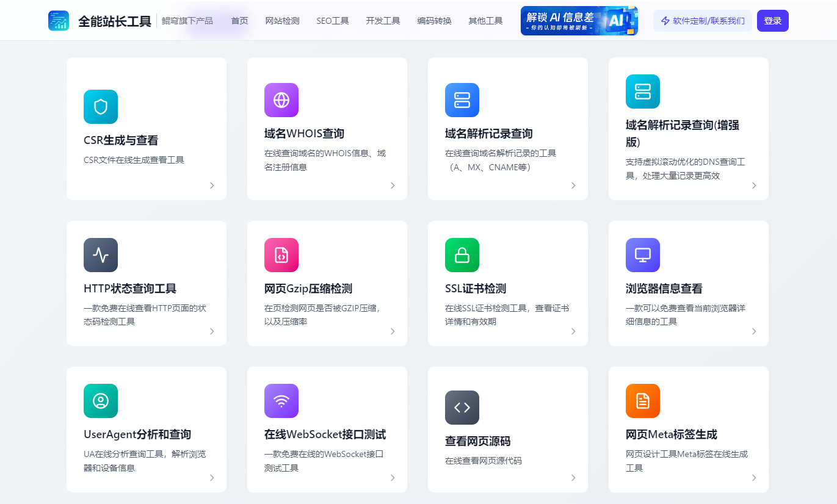This screenshot has height=504, width=837.
Task: Open the 网页Meta标签生成 document icon
Action: [642, 401]
